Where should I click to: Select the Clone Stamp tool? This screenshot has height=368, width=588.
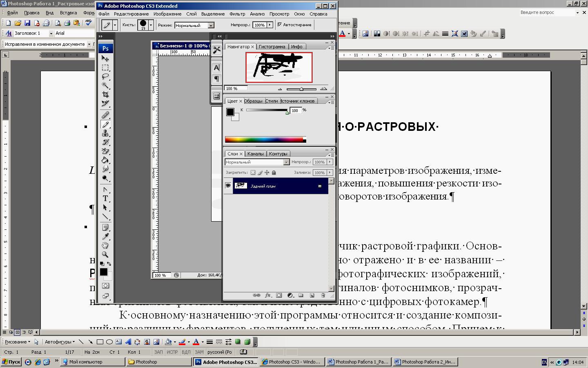coord(105,133)
